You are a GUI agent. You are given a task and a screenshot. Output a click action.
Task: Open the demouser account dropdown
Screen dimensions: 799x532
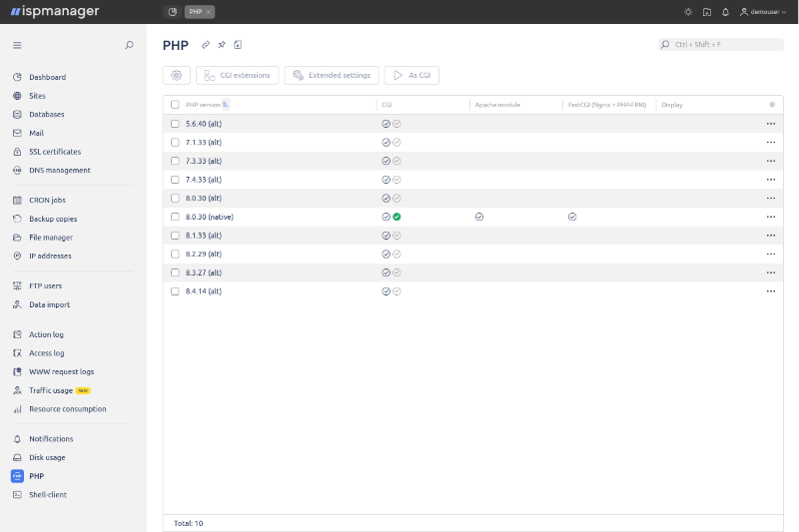coord(763,12)
